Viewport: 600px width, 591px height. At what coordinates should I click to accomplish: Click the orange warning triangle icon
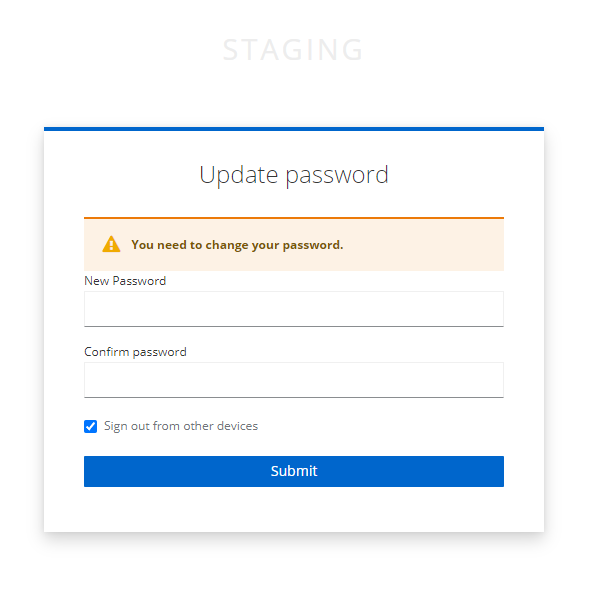[111, 244]
